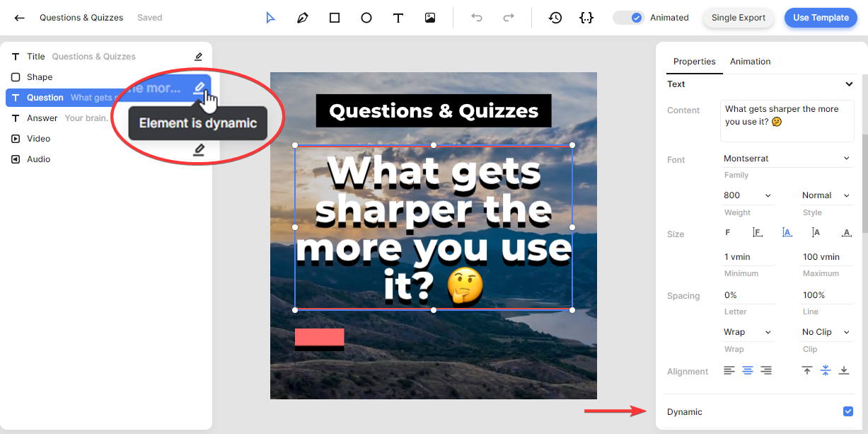This screenshot has width=868, height=434.
Task: Choose the rectangle shape tool
Action: (335, 18)
